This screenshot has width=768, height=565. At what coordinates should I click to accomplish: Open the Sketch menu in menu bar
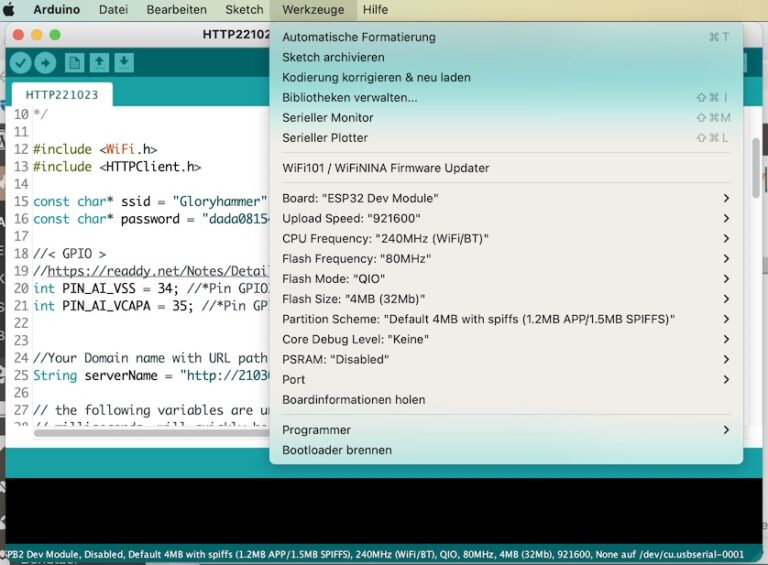pos(244,9)
